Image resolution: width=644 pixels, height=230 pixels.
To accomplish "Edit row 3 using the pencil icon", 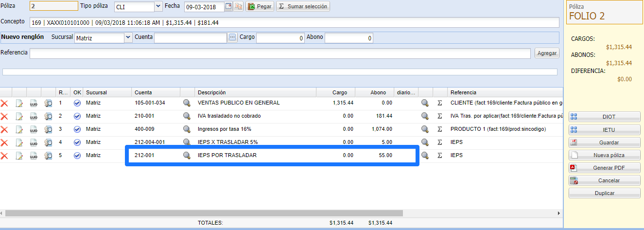I will click(19, 129).
